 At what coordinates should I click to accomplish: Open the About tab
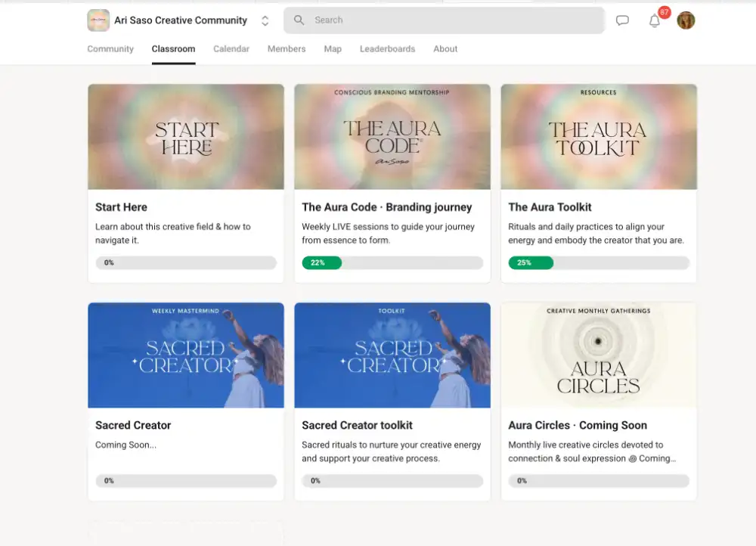coord(445,48)
